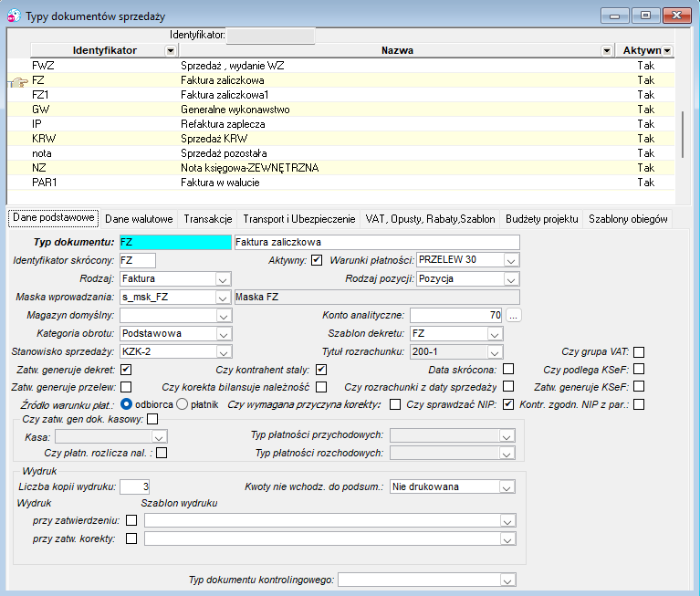Enable Czy rozrachunki z daty sprzedaży checkbox

[x=508, y=386]
